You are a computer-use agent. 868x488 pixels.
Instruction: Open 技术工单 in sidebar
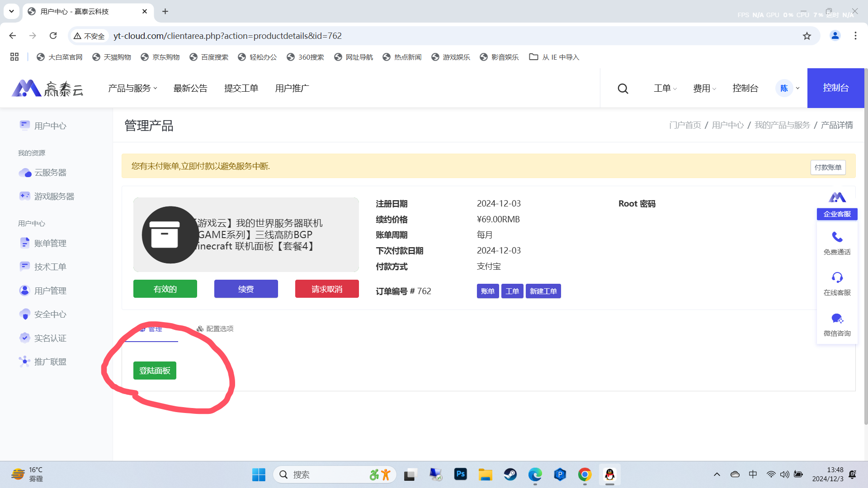[43, 267]
